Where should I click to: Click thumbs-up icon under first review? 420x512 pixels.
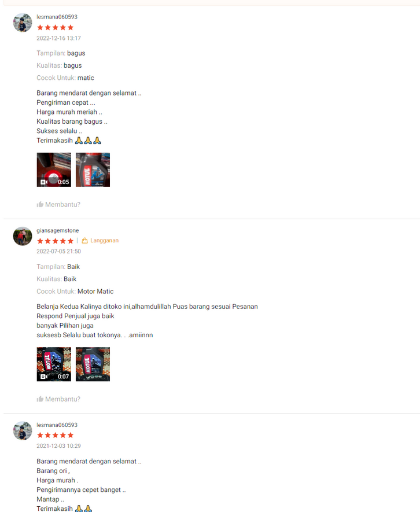click(x=40, y=204)
